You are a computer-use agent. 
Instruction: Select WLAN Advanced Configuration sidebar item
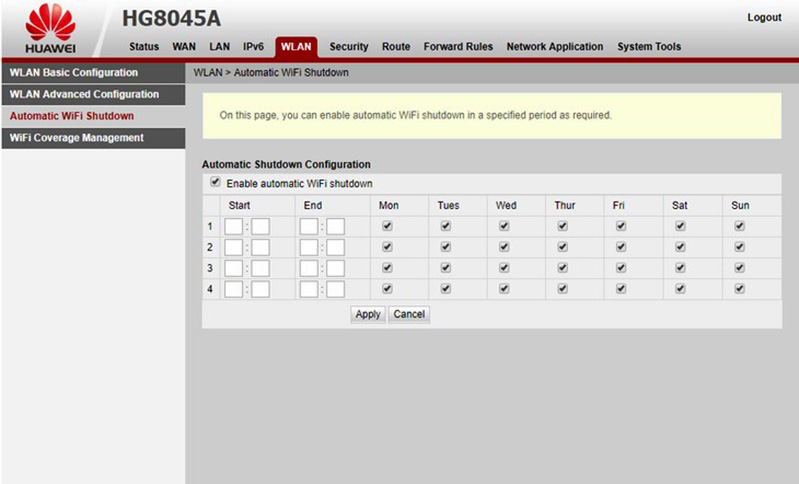[84, 94]
